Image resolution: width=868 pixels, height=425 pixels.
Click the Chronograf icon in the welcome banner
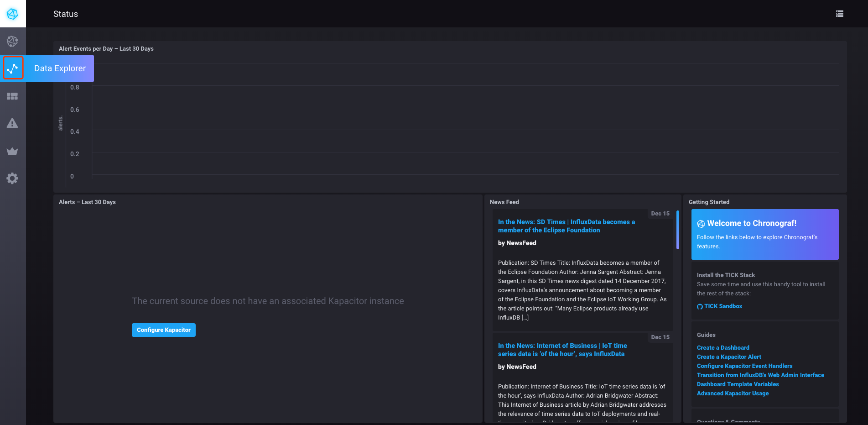click(x=701, y=224)
